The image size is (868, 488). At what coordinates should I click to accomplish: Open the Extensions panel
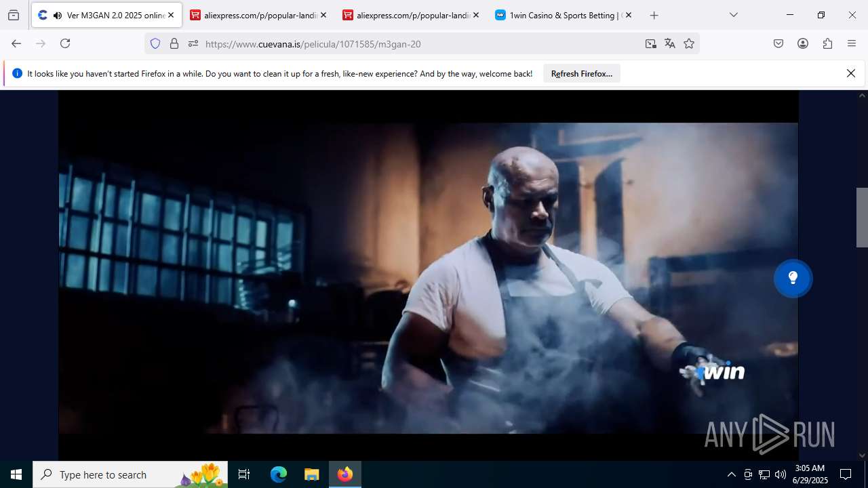(x=827, y=43)
